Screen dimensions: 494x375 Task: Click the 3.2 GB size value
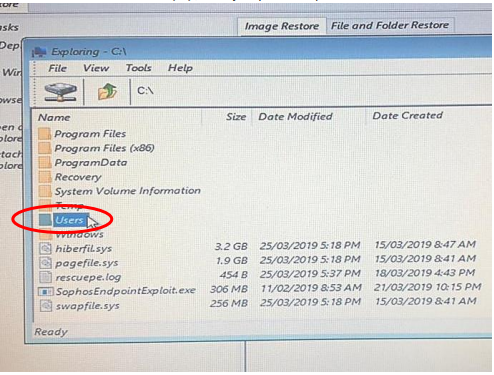[231, 246]
